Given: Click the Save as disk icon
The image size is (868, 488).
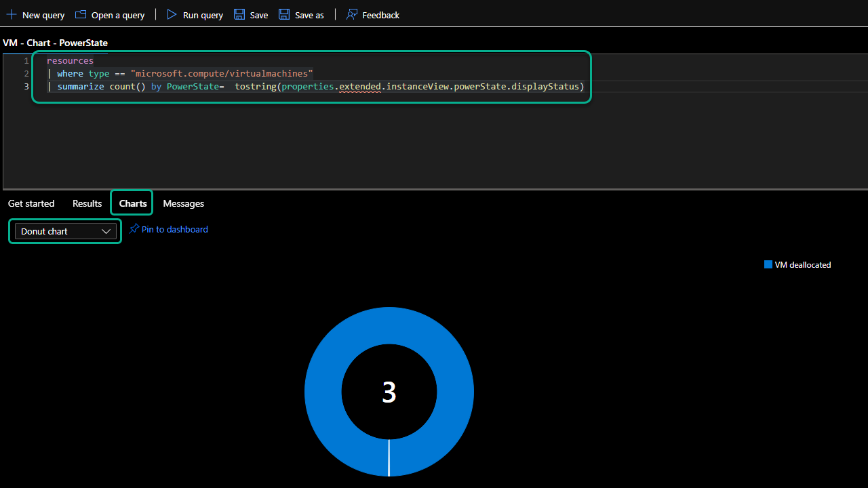Looking at the screenshot, I should click(x=284, y=14).
